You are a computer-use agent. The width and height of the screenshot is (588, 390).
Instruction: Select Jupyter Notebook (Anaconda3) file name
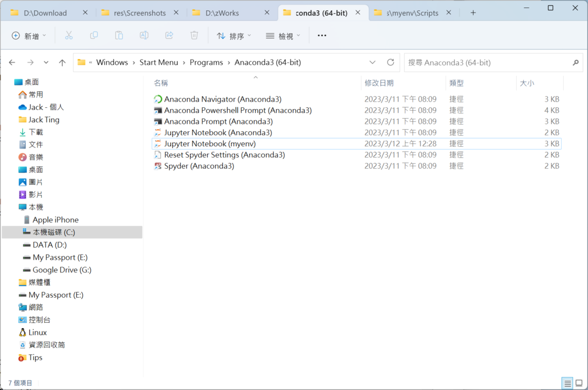pos(218,132)
